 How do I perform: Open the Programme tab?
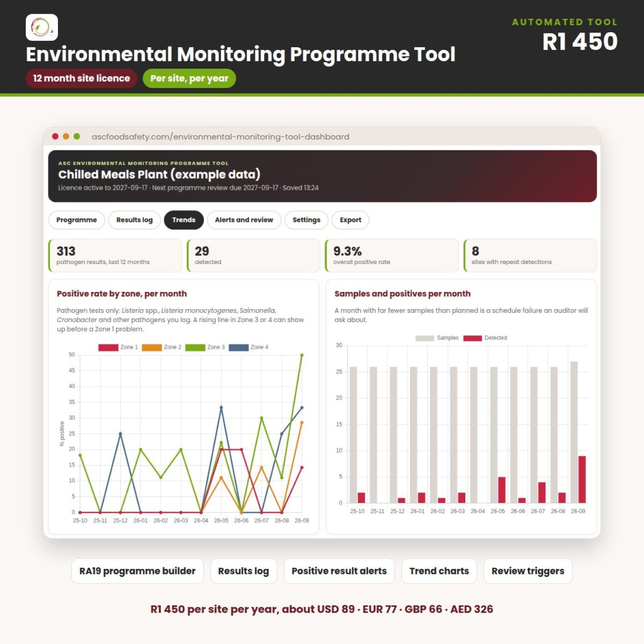76,220
